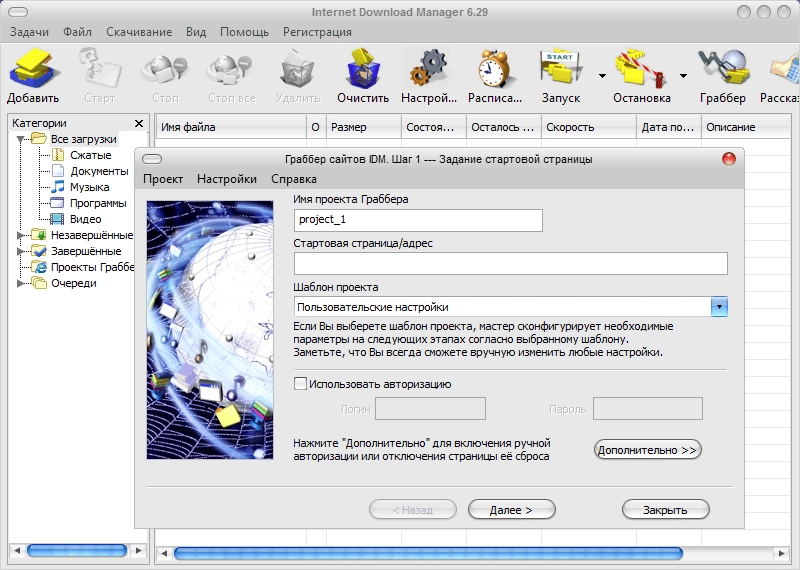The width and height of the screenshot is (800, 570).
Task: Click right arrow of downloads list scrollbar
Action: [x=781, y=553]
